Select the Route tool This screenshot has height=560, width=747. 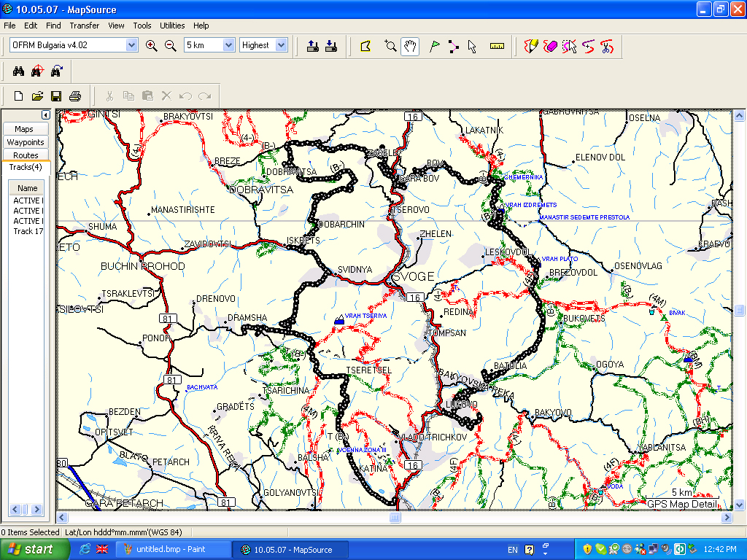click(x=453, y=46)
